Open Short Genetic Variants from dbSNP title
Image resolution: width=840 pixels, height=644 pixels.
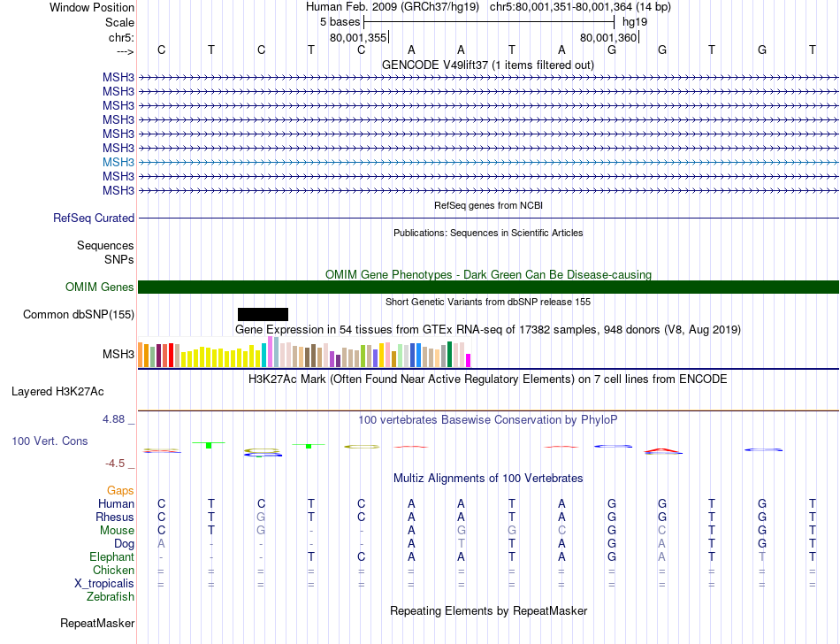point(488,302)
